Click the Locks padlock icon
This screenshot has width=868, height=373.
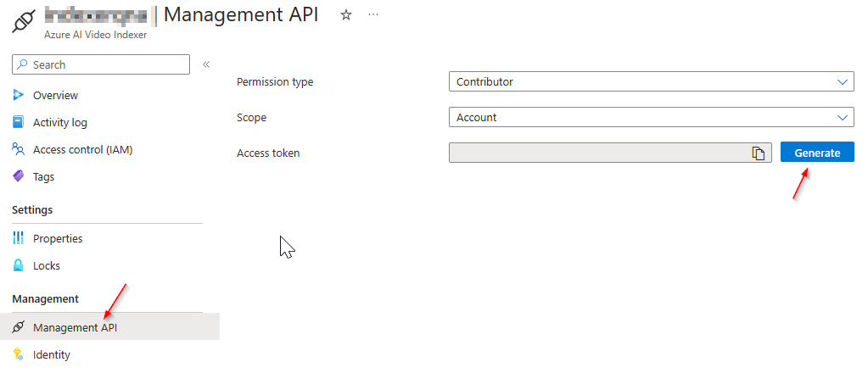[x=19, y=265]
